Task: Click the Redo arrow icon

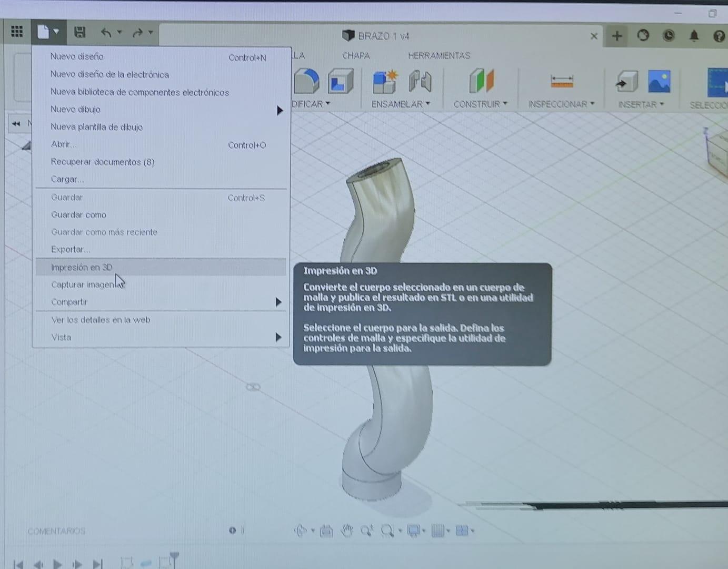Action: pyautogui.click(x=137, y=33)
